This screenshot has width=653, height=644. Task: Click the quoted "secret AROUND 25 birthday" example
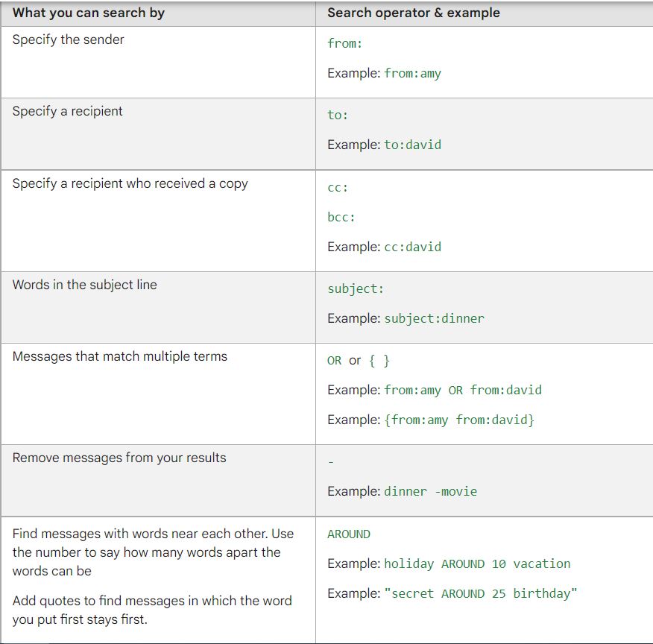(480, 593)
